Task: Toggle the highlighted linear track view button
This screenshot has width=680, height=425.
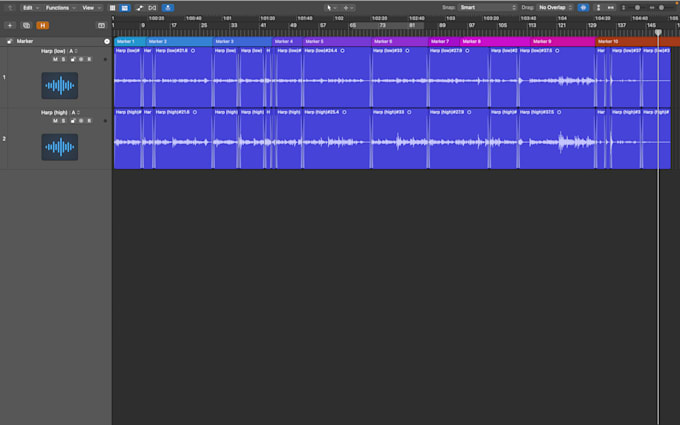Action: (124, 8)
